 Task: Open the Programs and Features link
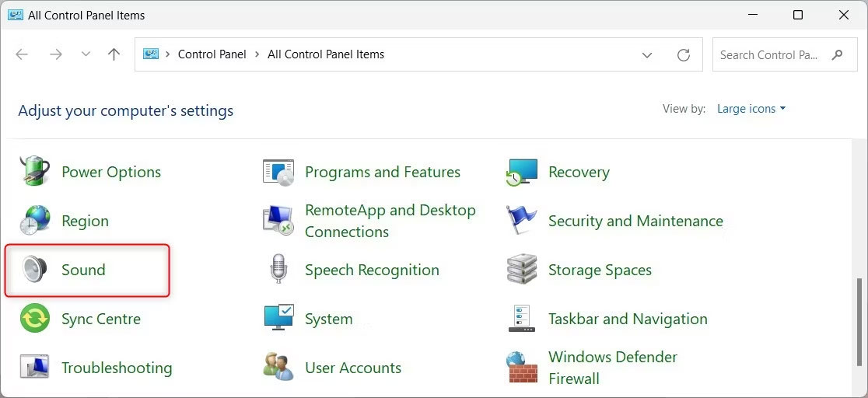click(383, 172)
